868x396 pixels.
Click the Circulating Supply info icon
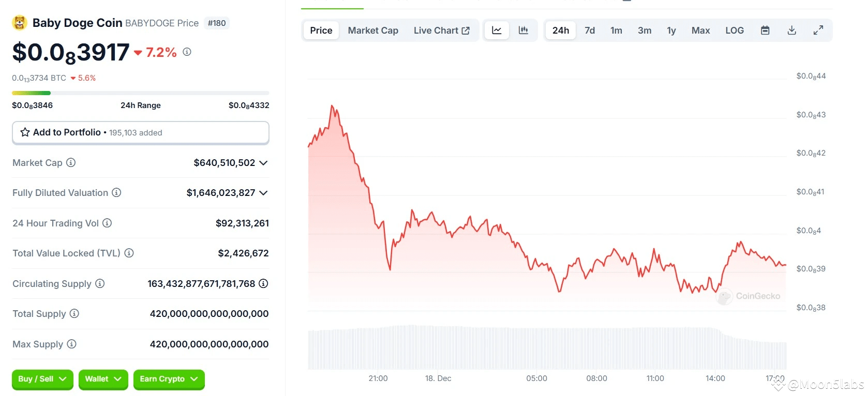click(x=100, y=284)
